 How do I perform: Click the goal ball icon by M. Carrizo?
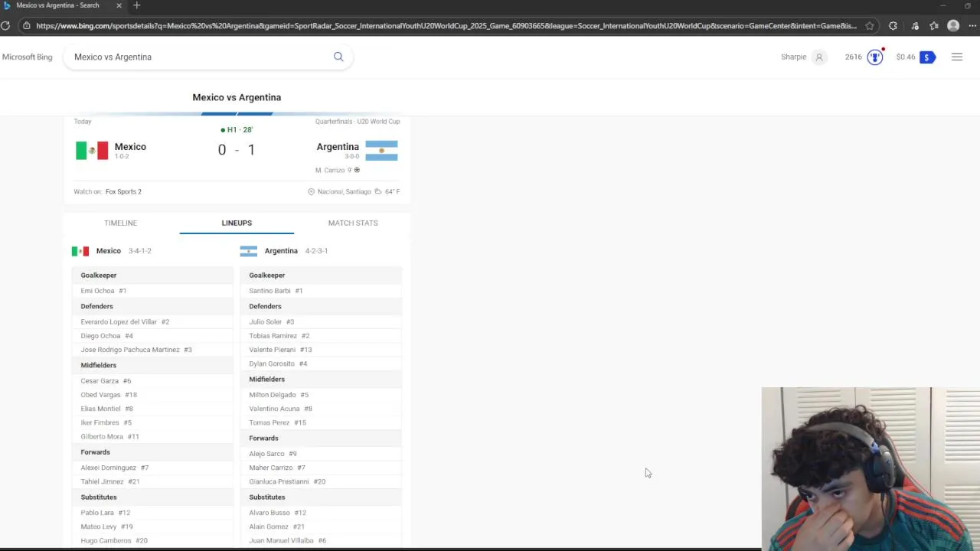coord(357,170)
